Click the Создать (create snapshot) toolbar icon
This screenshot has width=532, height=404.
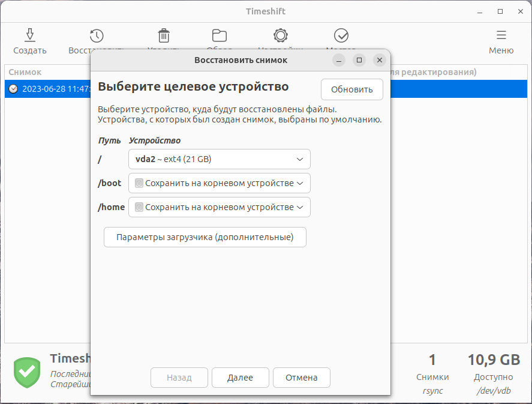coord(30,35)
